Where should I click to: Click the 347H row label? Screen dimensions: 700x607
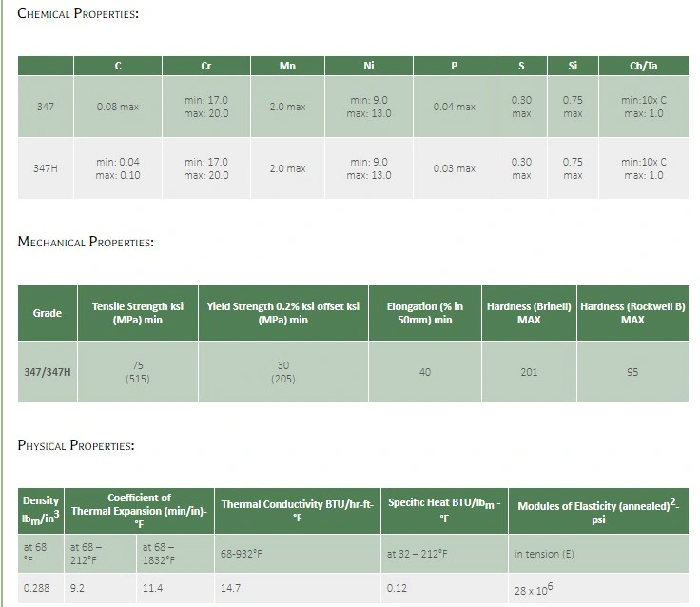(x=46, y=168)
